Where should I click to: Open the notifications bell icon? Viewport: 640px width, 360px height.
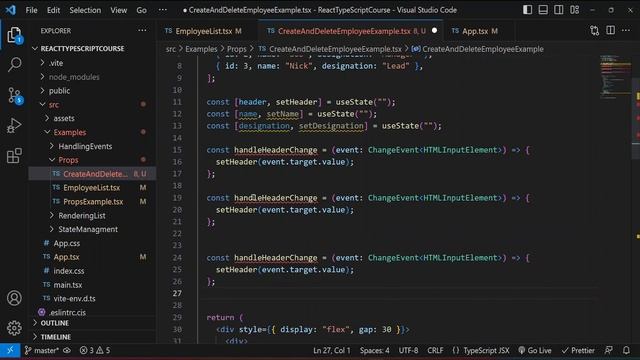click(x=626, y=350)
